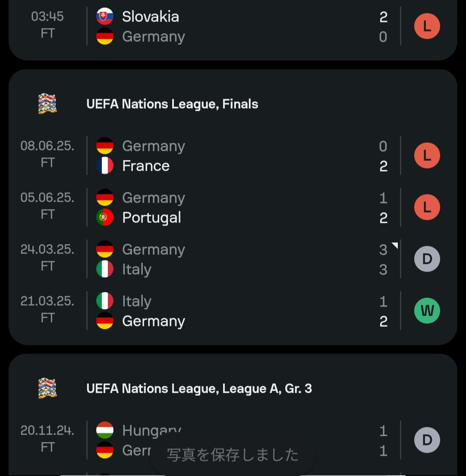The width and height of the screenshot is (466, 476).
Task: Tap loss badge for Germany–Portugal match
Action: point(427,207)
